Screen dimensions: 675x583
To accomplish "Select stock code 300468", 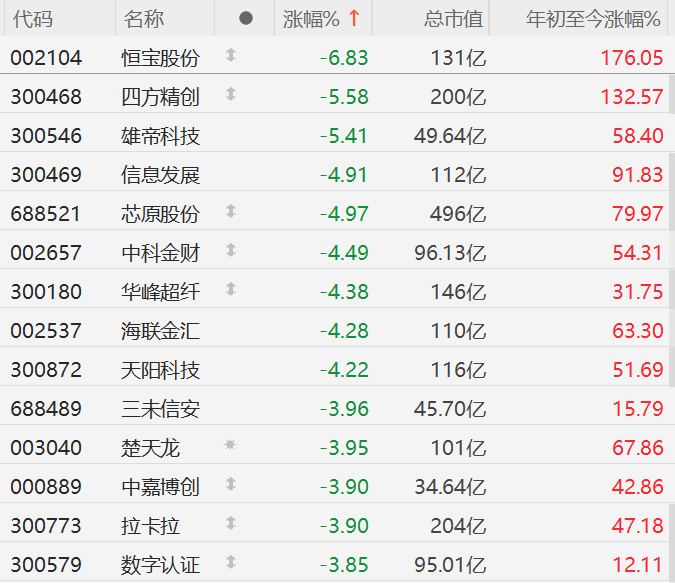I will [46, 97].
